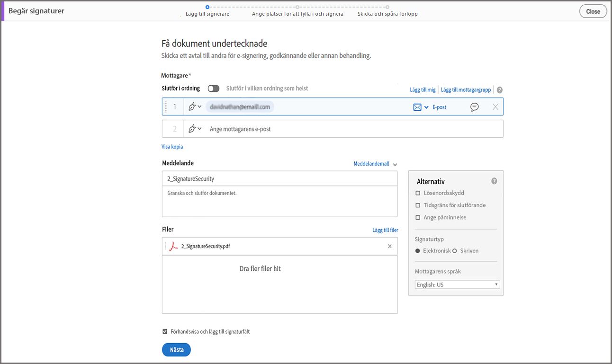
Task: Click the E-post envelope icon on recipient row
Action: coord(417,107)
